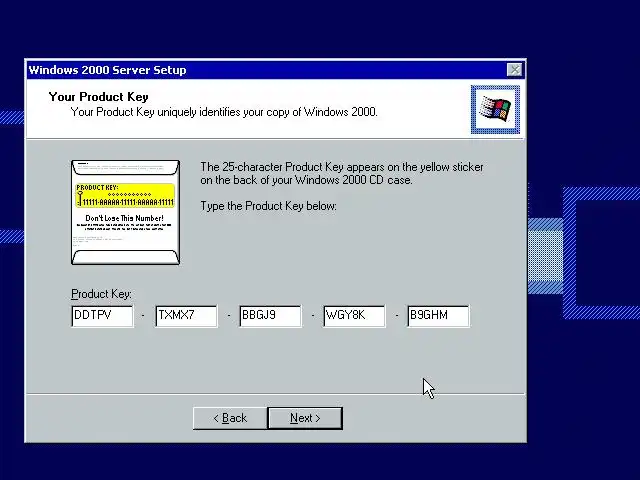Focus the first key field containing DDTPV
The height and width of the screenshot is (480, 640).
point(102,316)
